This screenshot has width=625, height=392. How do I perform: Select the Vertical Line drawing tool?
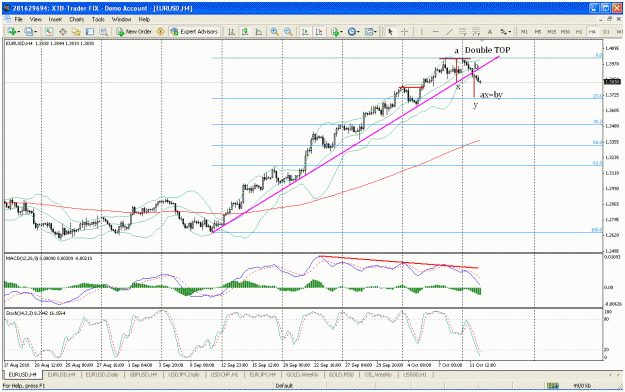point(421,32)
